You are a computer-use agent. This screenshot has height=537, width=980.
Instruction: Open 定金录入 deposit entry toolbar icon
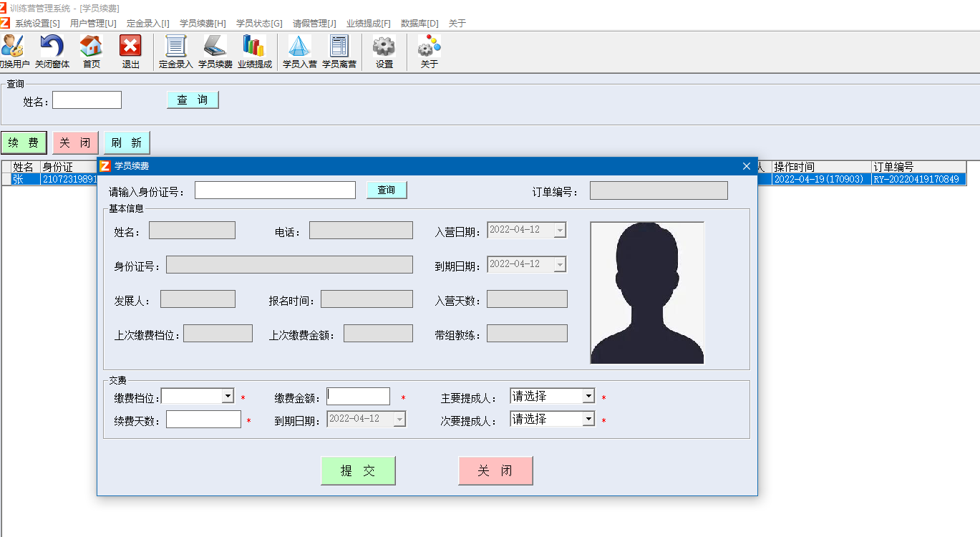pos(176,52)
